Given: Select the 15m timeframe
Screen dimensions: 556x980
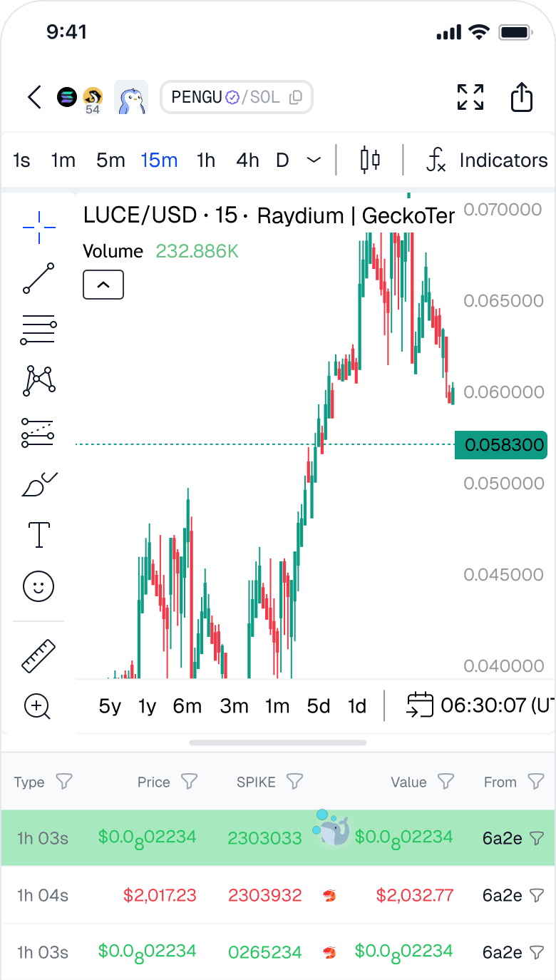Looking at the screenshot, I should [x=159, y=160].
